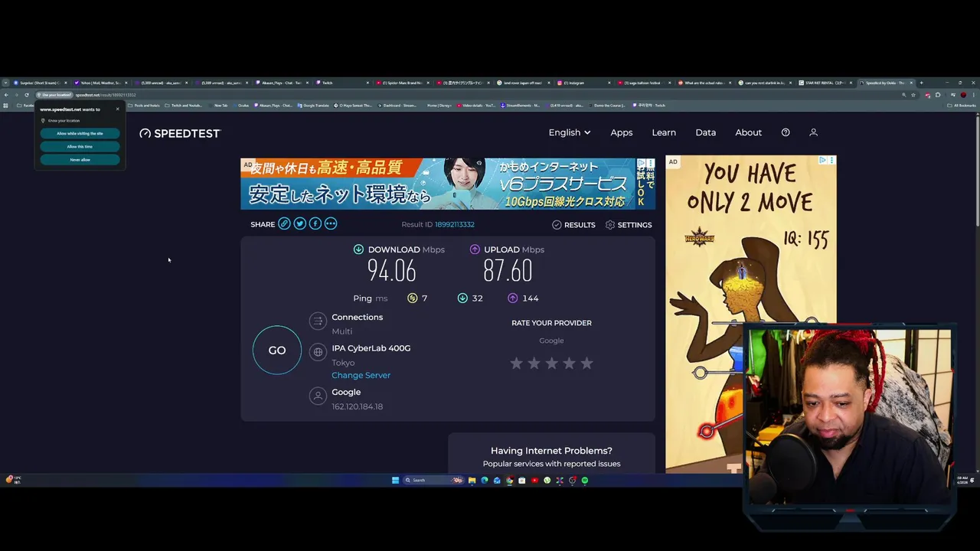
Task: Open the Chrome extensions puzzle icon
Action: tap(938, 95)
